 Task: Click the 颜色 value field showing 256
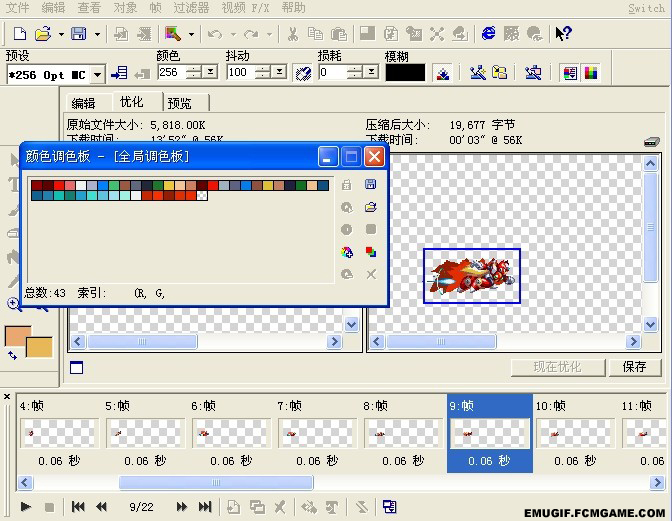tap(172, 72)
